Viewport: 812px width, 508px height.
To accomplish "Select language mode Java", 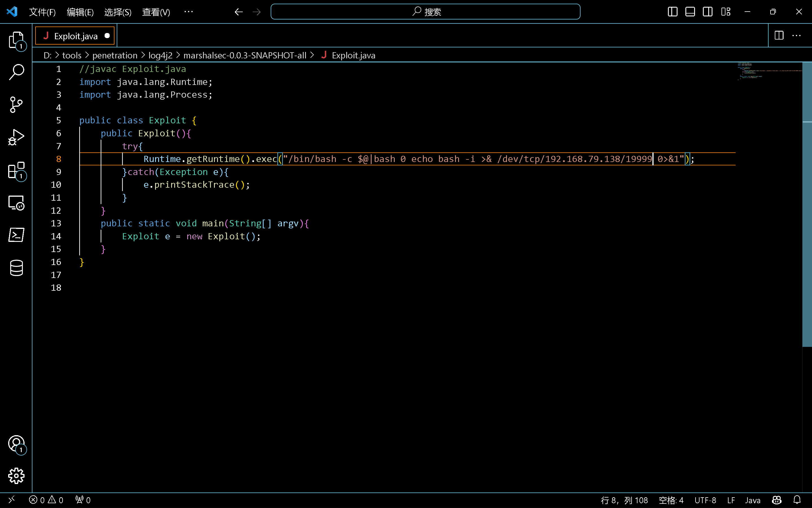I will (x=753, y=500).
